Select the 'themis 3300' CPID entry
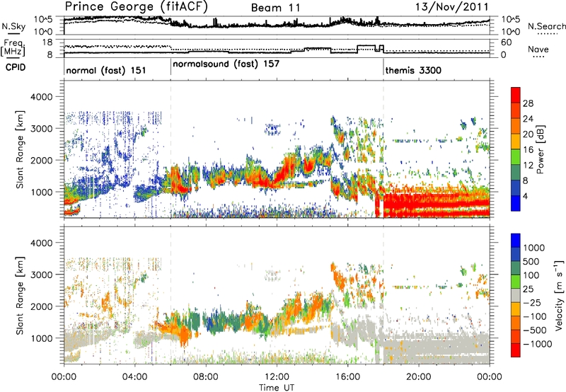 coord(413,70)
